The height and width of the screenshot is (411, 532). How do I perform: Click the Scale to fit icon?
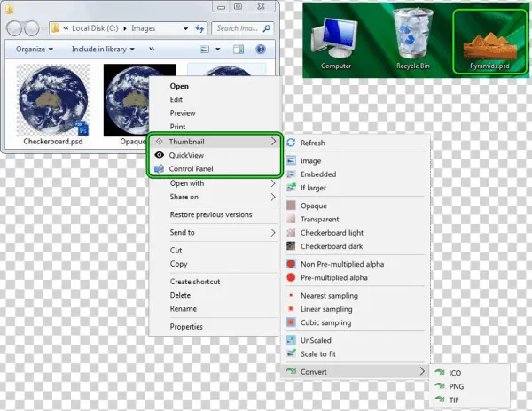click(291, 353)
